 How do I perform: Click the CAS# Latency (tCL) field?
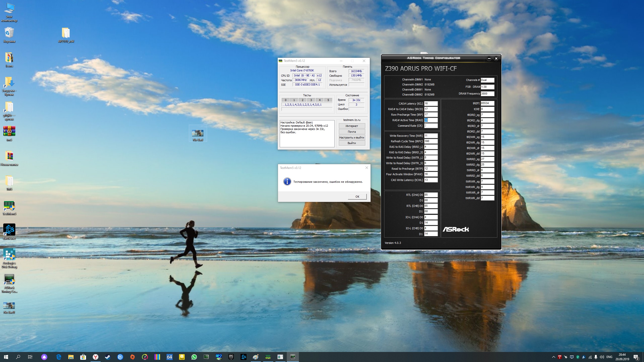point(431,104)
